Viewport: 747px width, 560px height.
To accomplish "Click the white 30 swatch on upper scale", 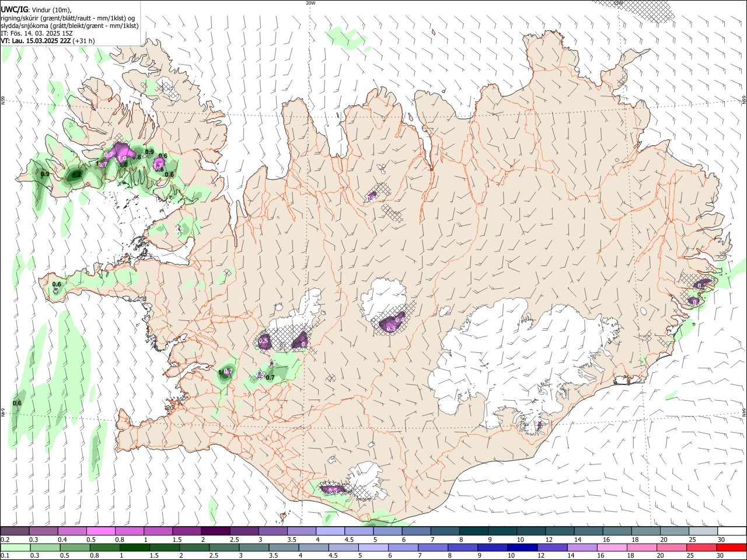I will point(731,531).
